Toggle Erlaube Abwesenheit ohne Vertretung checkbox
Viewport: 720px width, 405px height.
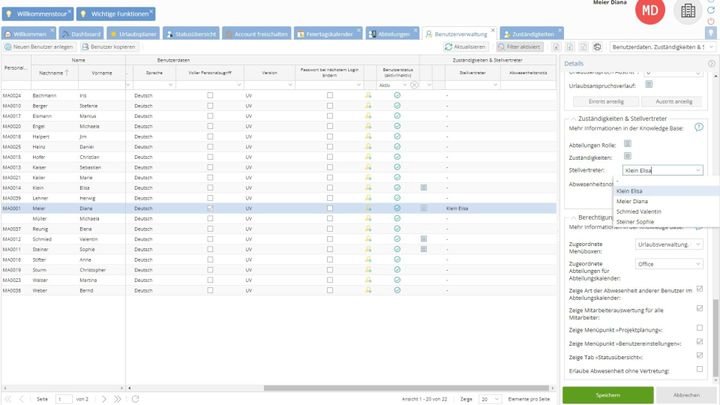(699, 370)
